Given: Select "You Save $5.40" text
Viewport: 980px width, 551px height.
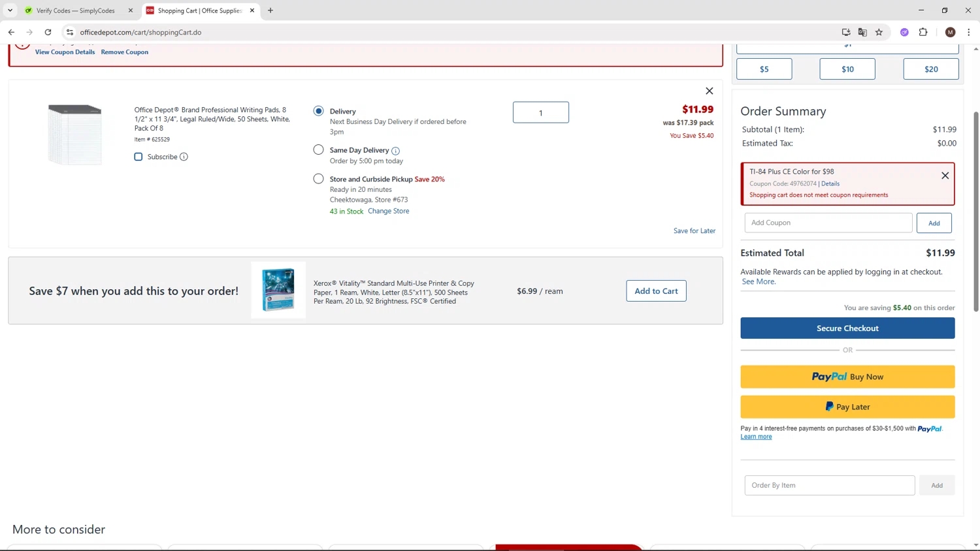Looking at the screenshot, I should (691, 135).
